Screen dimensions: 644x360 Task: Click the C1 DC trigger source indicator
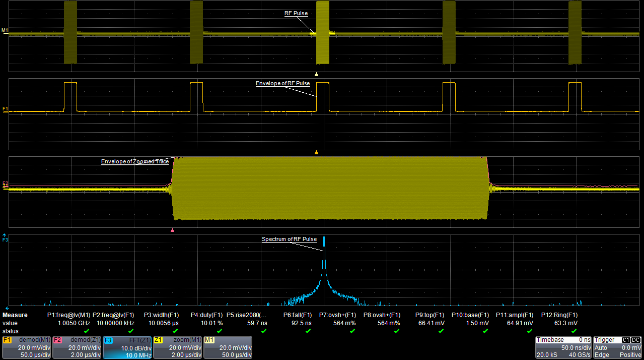pos(626,340)
